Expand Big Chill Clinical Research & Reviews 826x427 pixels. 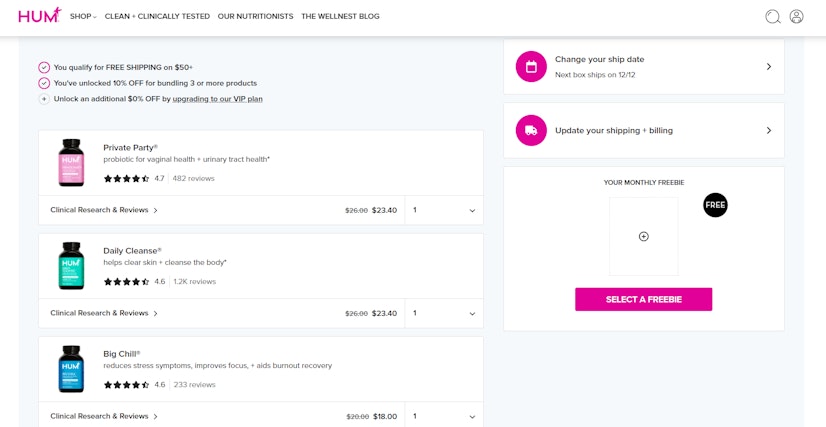click(x=104, y=416)
